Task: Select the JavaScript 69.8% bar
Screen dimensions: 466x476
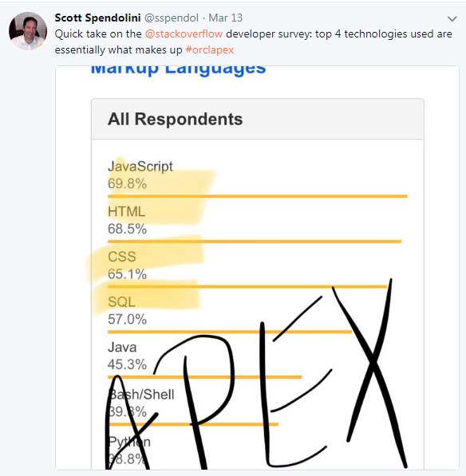Action: click(257, 196)
